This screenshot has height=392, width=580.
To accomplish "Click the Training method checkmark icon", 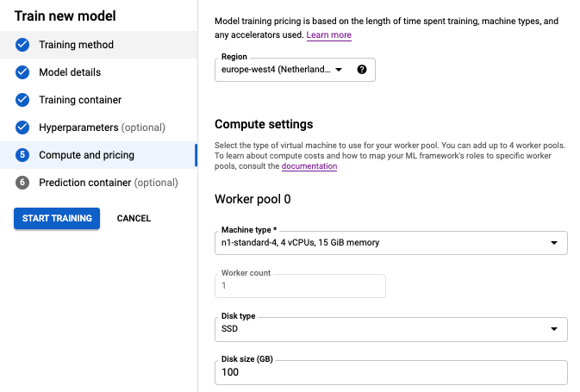I will (x=22, y=45).
